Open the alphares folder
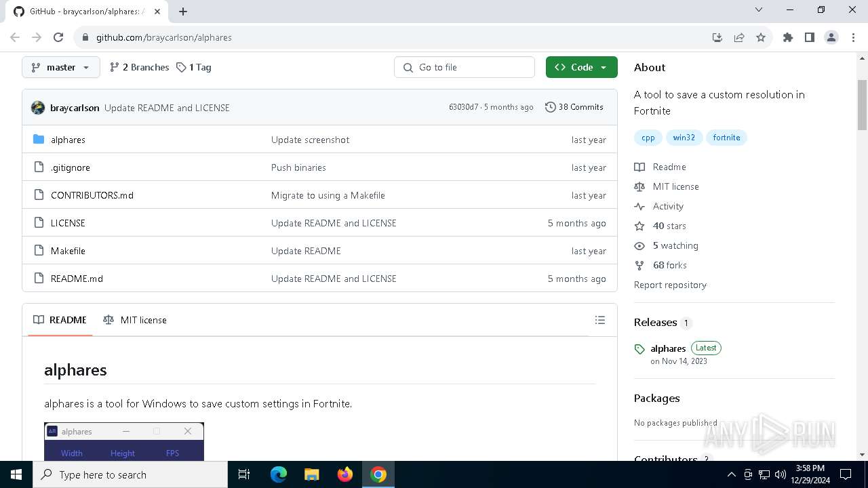Viewport: 868px width, 488px height. (x=68, y=140)
